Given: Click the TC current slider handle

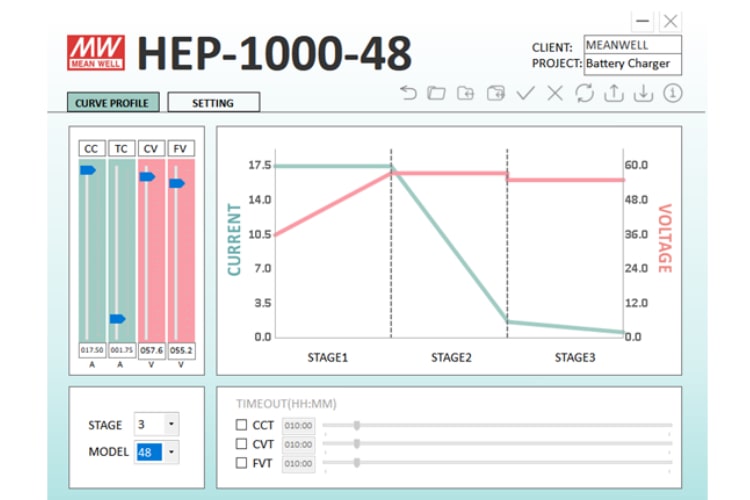Looking at the screenshot, I should click(x=118, y=319).
